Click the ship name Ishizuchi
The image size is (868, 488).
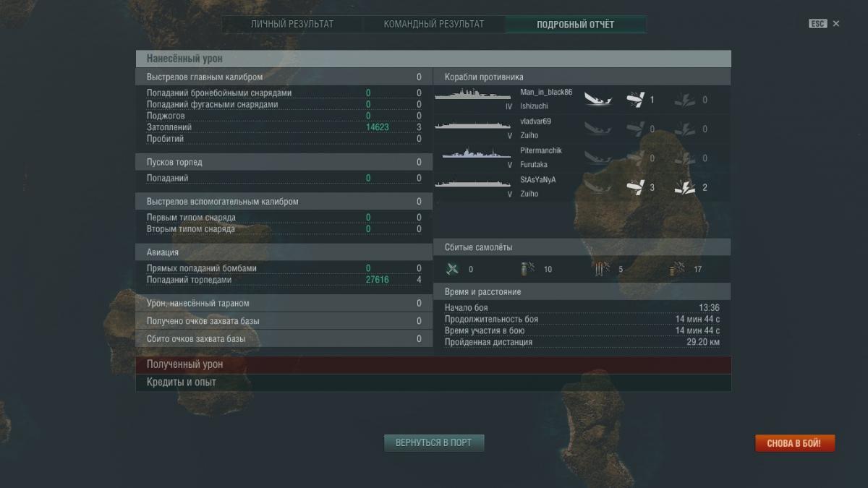point(534,106)
